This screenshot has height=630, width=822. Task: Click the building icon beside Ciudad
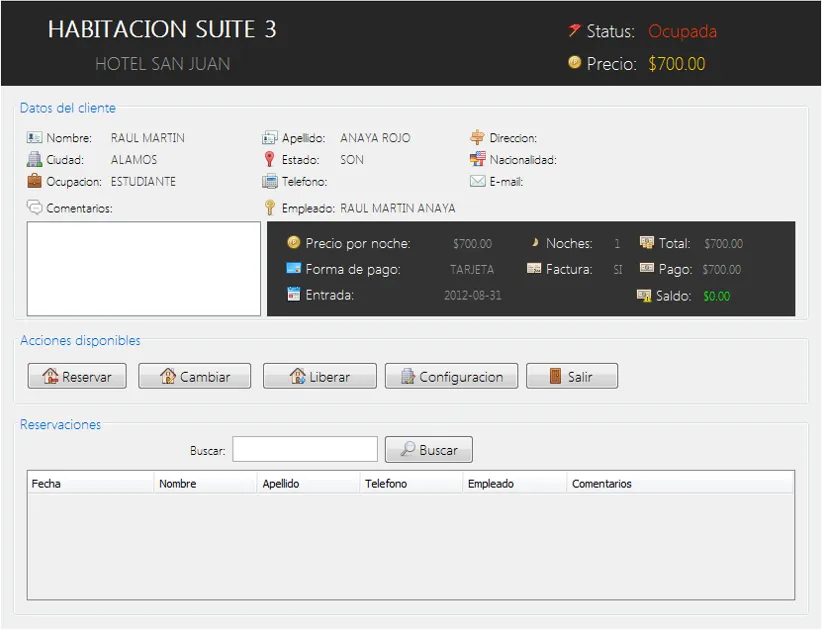[x=34, y=159]
